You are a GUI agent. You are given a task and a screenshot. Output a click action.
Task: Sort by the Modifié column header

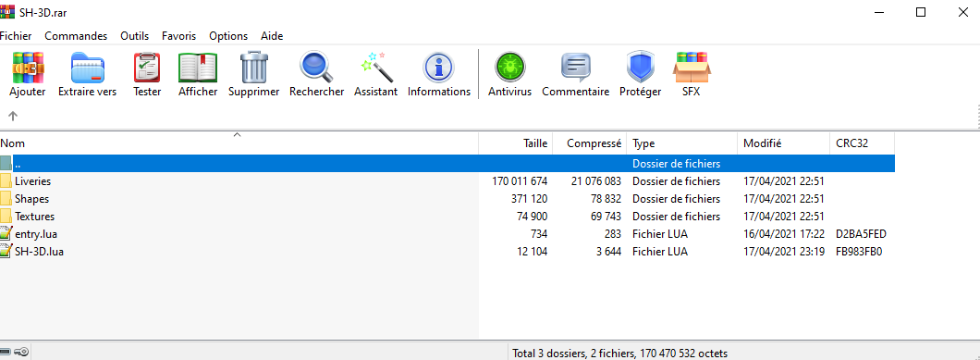click(x=784, y=143)
